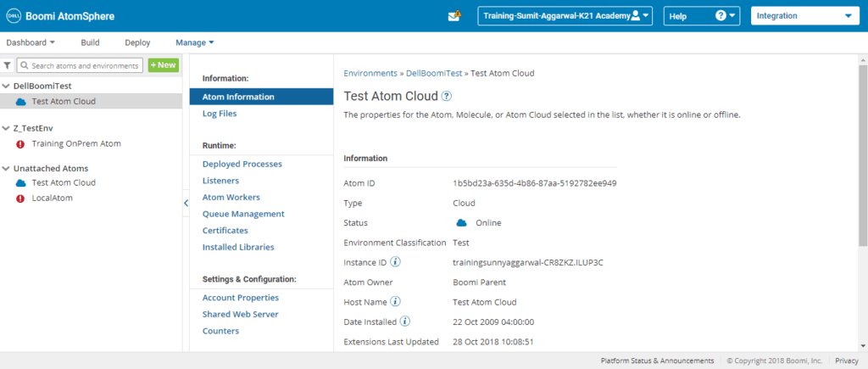Click the scrollbar up arrow
868x369 pixels.
click(x=863, y=59)
